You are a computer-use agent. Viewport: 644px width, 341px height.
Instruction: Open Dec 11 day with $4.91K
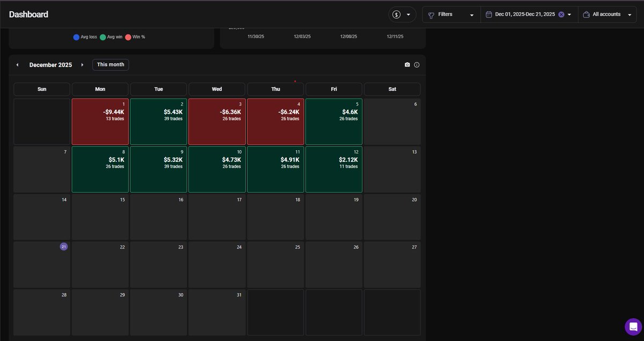click(x=275, y=169)
